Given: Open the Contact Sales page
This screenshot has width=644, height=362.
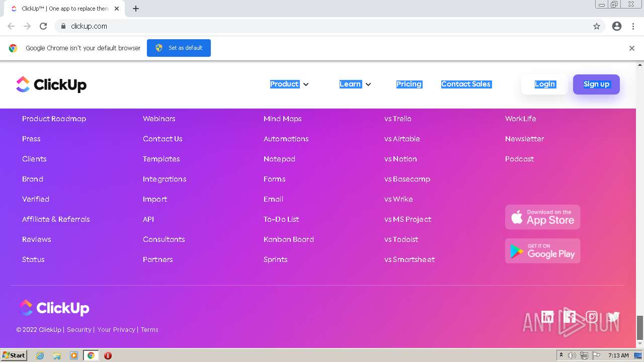Looking at the screenshot, I should click(466, 84).
